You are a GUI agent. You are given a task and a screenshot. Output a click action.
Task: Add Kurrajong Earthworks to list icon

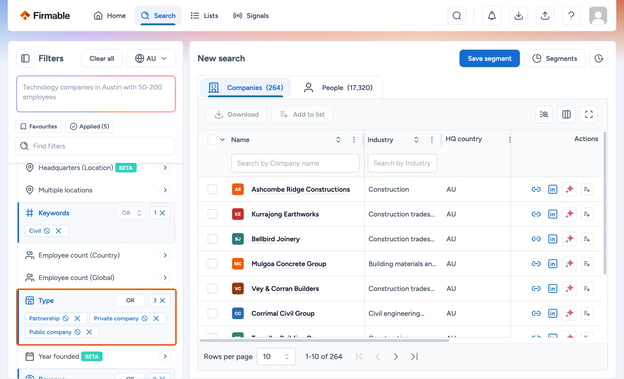click(x=587, y=214)
